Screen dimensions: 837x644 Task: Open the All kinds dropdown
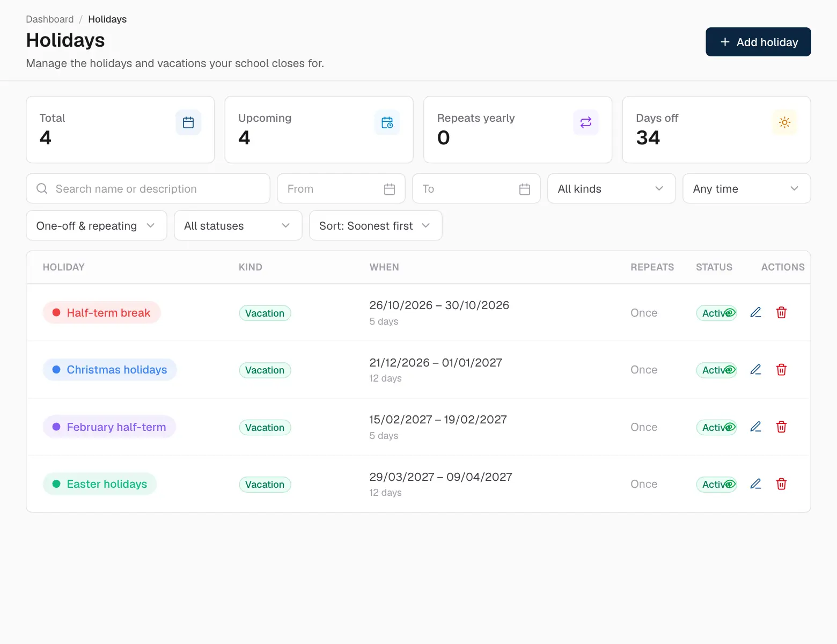(x=611, y=188)
